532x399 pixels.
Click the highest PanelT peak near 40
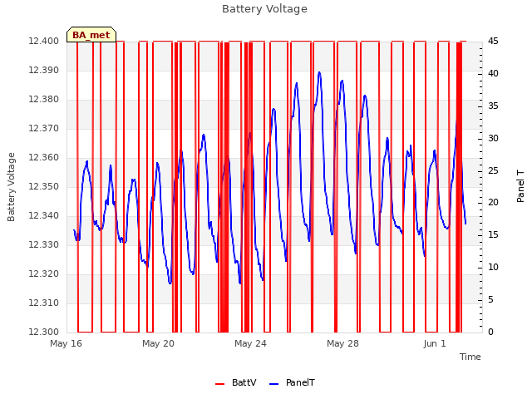coord(319,72)
